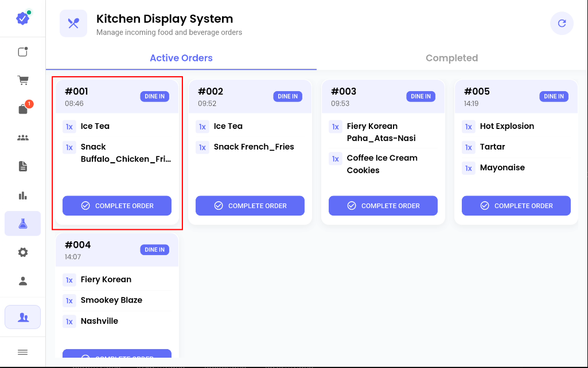Click the 14:19 order time
This screenshot has height=368, width=588.
[x=471, y=103]
